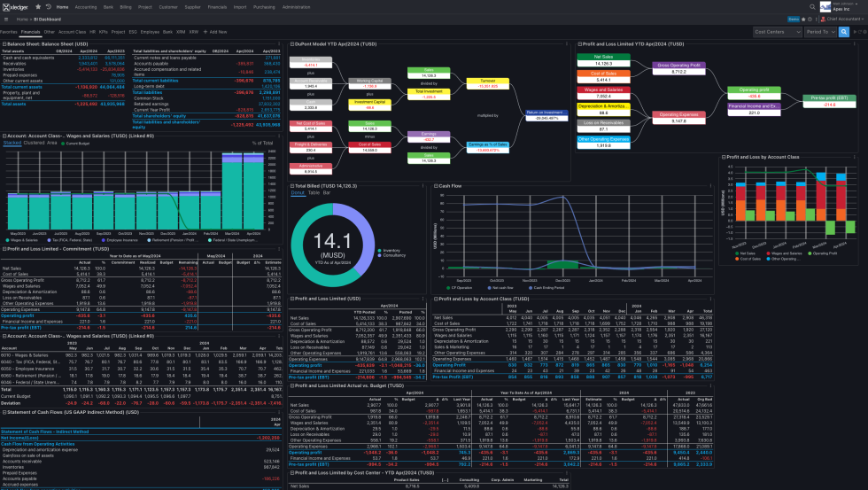Open the Cost Centers dropdown
The width and height of the screenshot is (868, 490).
click(x=777, y=32)
